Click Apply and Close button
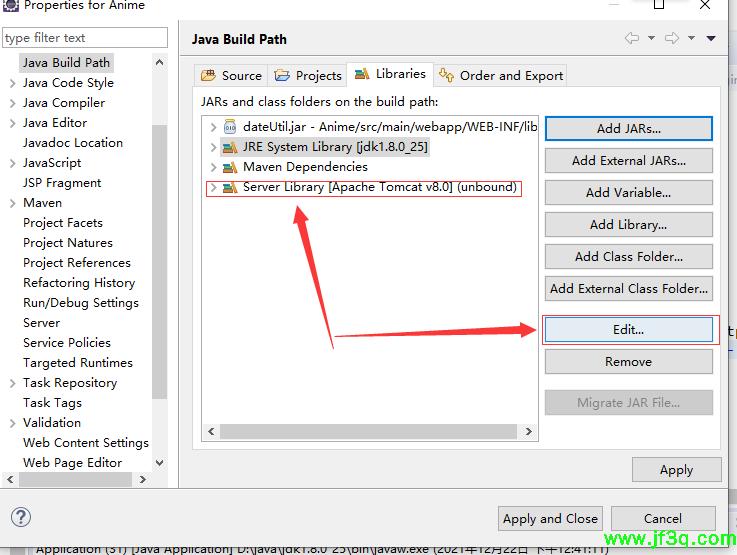The image size is (737, 555). pyautogui.click(x=550, y=518)
